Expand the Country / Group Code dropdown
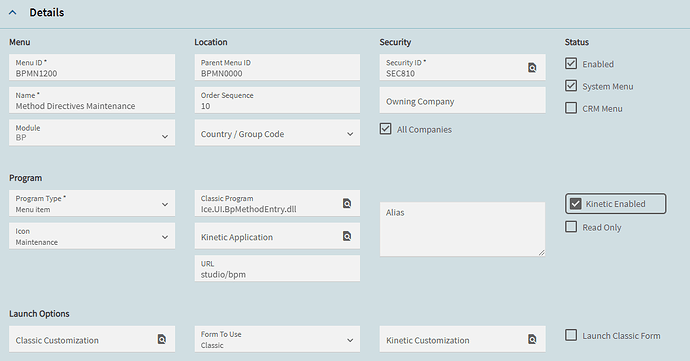Viewport: 690px width, 361px height. pyautogui.click(x=277, y=133)
